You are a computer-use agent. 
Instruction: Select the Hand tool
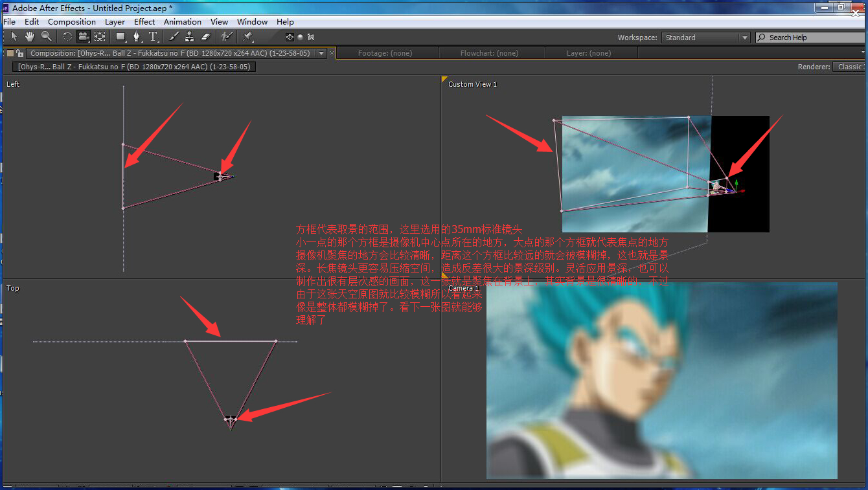click(30, 37)
